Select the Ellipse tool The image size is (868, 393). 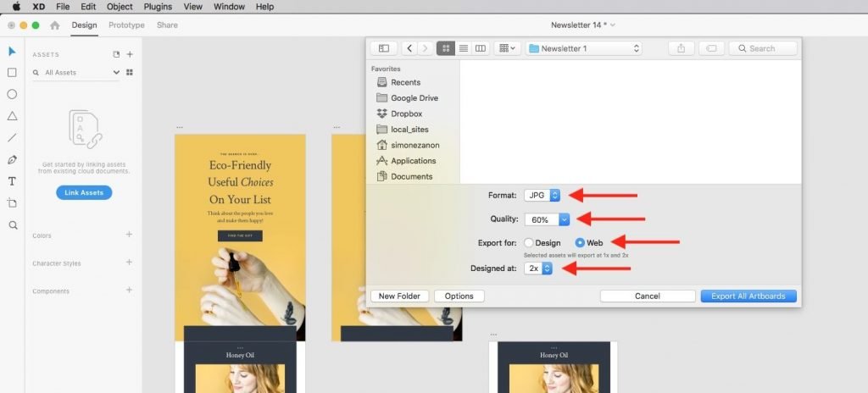12,94
